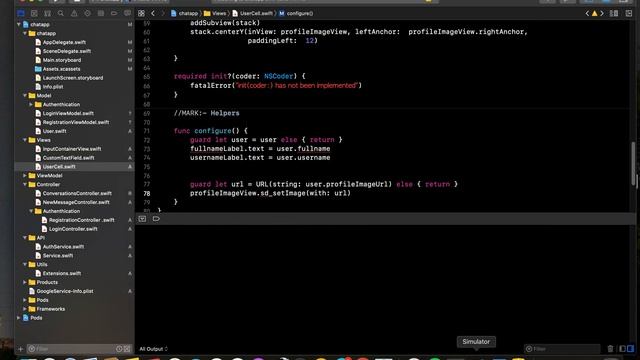This screenshot has height=360, width=640.
Task: Collapse the chatapp group folder
Action: [x=25, y=33]
